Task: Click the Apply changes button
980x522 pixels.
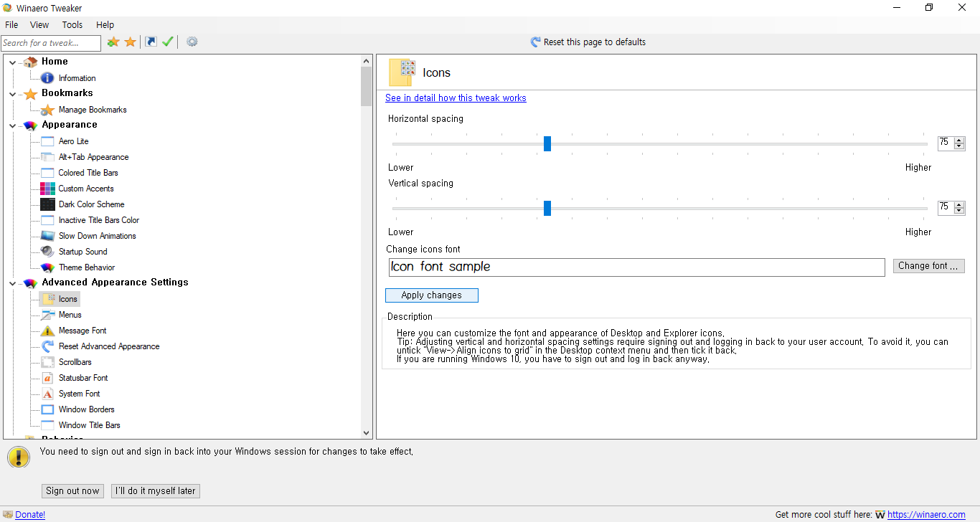Action: click(431, 295)
